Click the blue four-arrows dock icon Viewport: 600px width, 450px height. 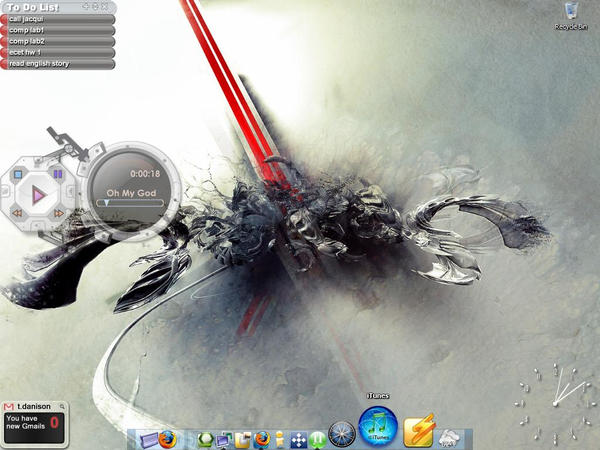click(x=298, y=440)
